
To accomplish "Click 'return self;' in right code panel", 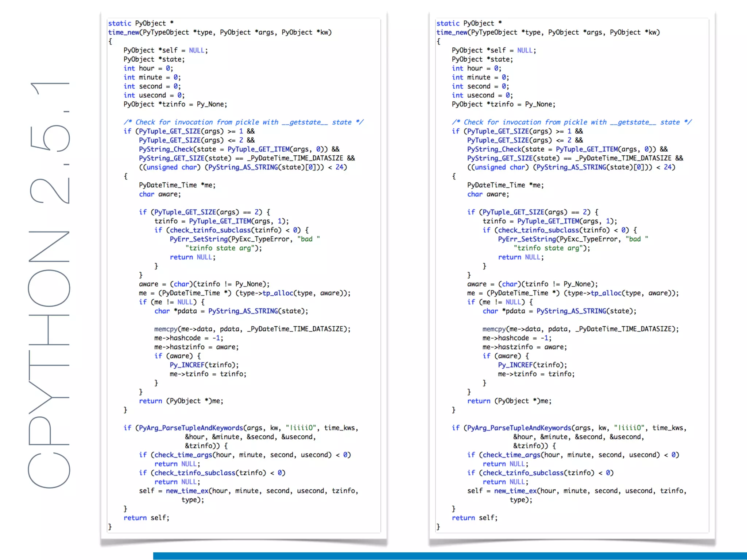I will pos(475,518).
